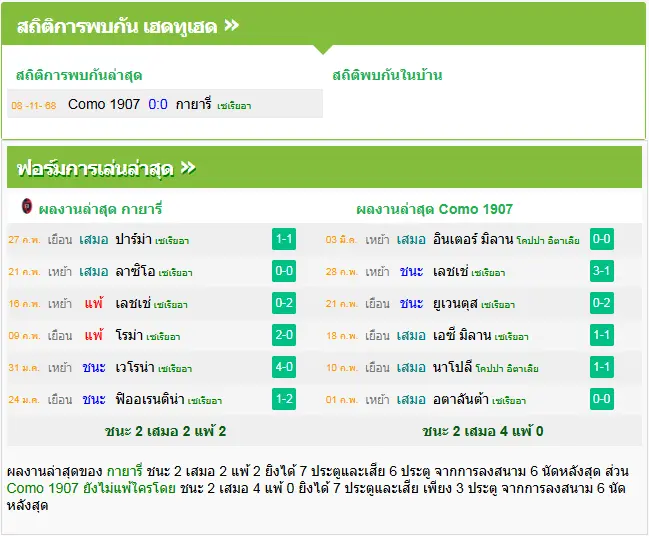Click Cagliari summary ชนะ 2 เสมอ 2 แพ้ 2
649x536 pixels.
point(166,431)
